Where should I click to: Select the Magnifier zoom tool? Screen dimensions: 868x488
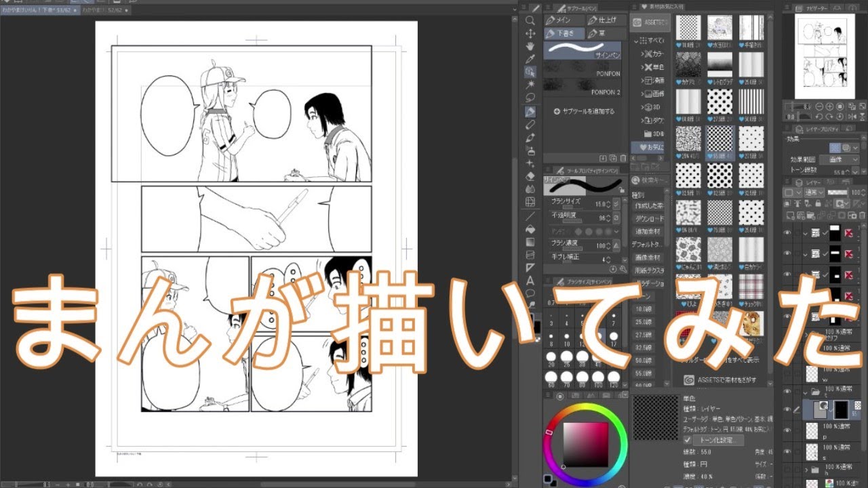click(x=531, y=21)
